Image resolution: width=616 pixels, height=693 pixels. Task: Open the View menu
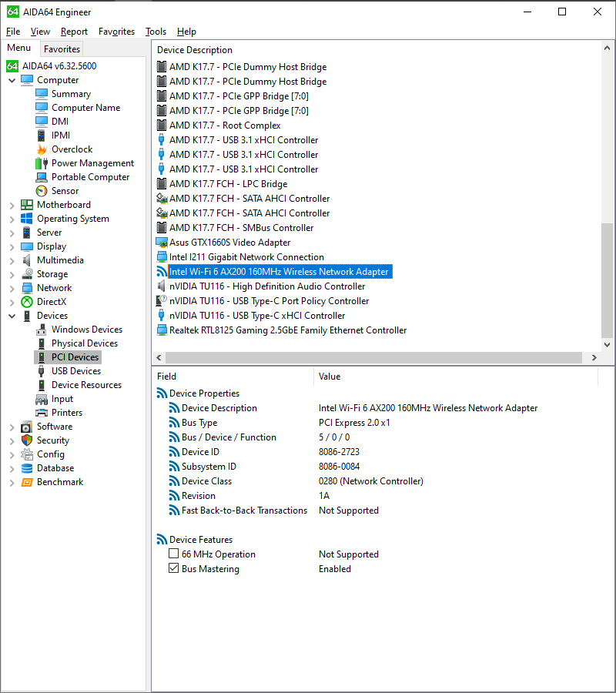pyautogui.click(x=40, y=32)
